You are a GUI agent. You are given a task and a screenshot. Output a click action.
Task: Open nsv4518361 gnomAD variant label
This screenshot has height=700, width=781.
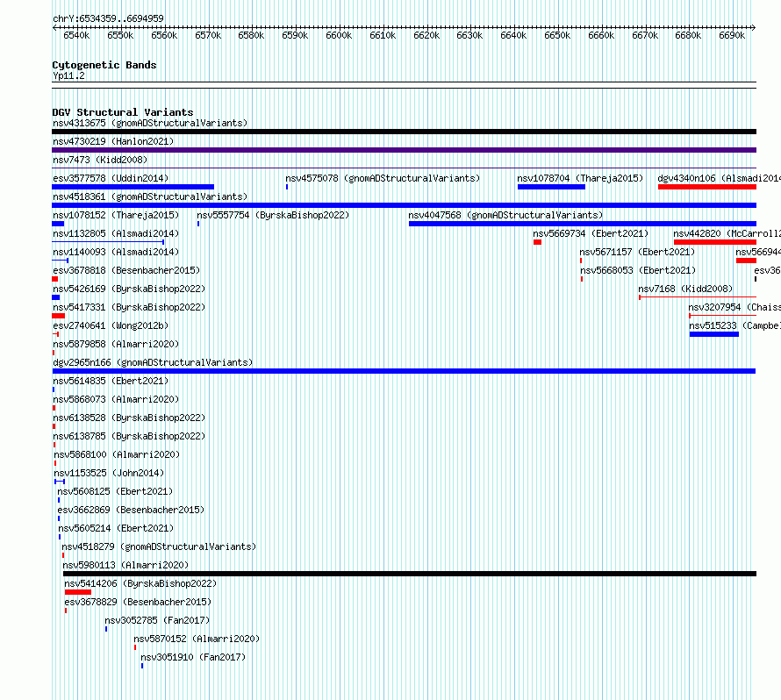[150, 196]
